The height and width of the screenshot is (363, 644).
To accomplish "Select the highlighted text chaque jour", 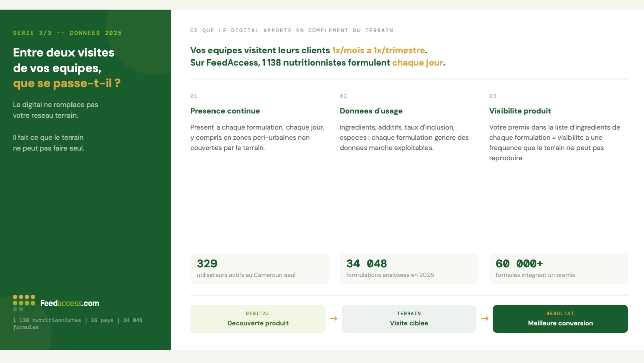I will tap(416, 62).
